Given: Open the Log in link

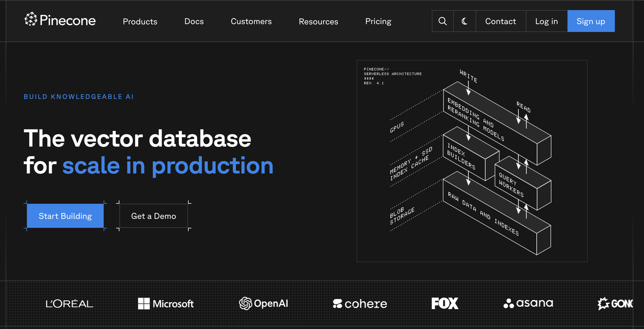Looking at the screenshot, I should 546,21.
